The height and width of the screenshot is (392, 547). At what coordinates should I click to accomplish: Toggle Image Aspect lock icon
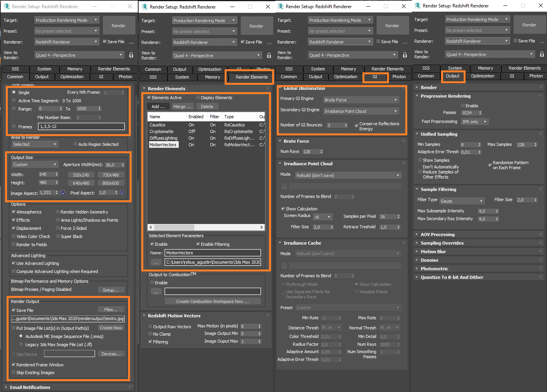pos(63,192)
